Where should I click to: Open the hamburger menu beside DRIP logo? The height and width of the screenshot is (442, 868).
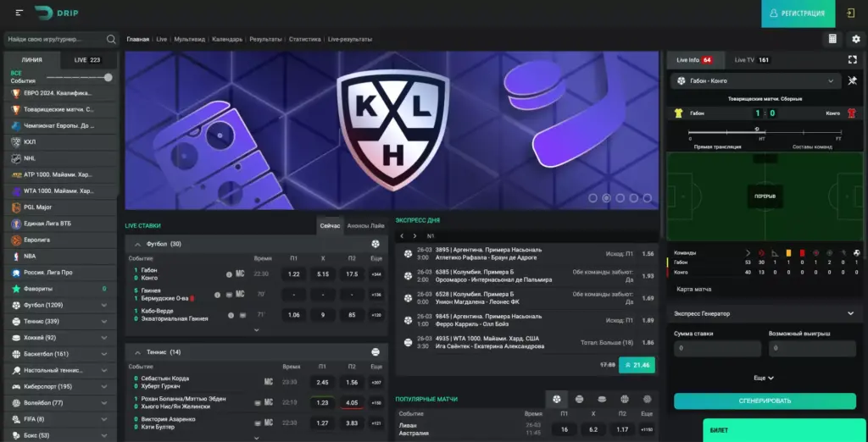19,13
